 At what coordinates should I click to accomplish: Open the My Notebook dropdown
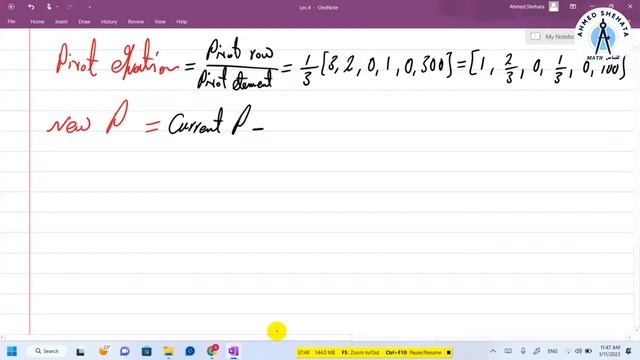pos(551,37)
